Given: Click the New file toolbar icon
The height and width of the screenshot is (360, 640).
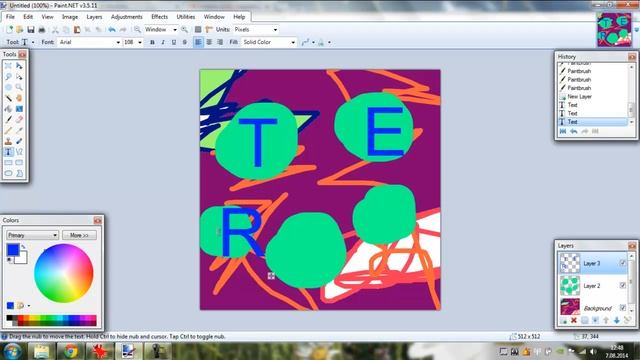Looking at the screenshot, I should click(9, 29).
